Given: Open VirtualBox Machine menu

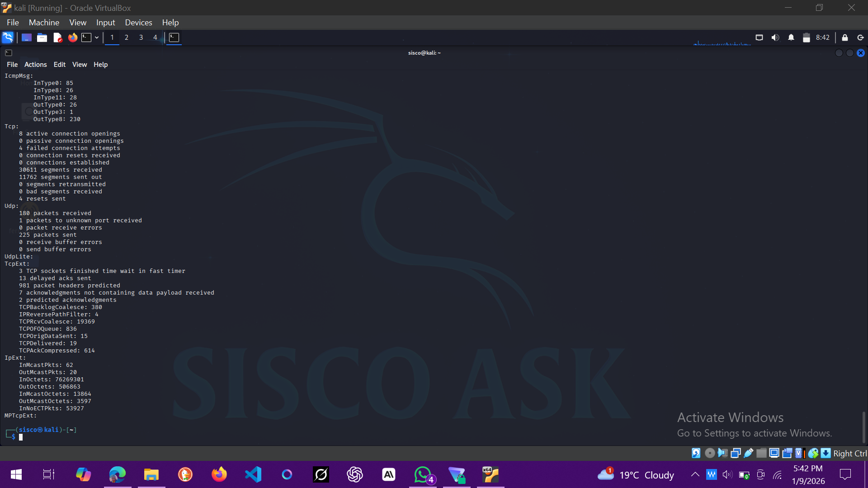Looking at the screenshot, I should pyautogui.click(x=44, y=22).
